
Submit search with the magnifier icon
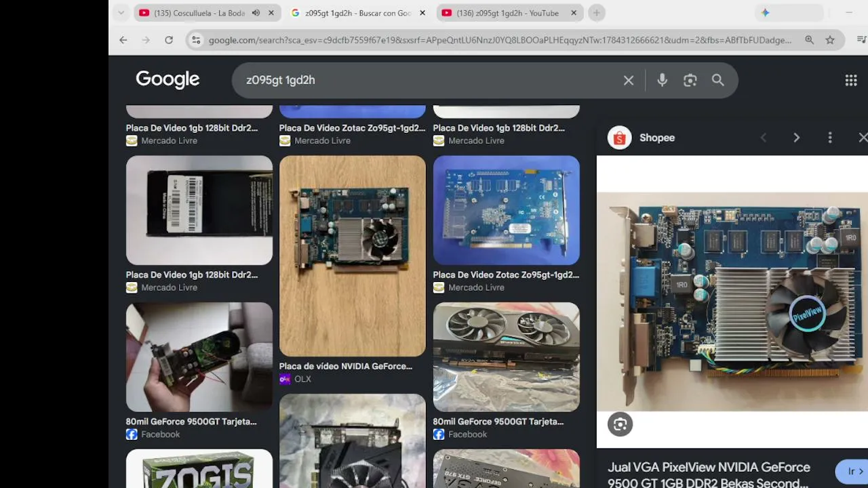(x=718, y=81)
